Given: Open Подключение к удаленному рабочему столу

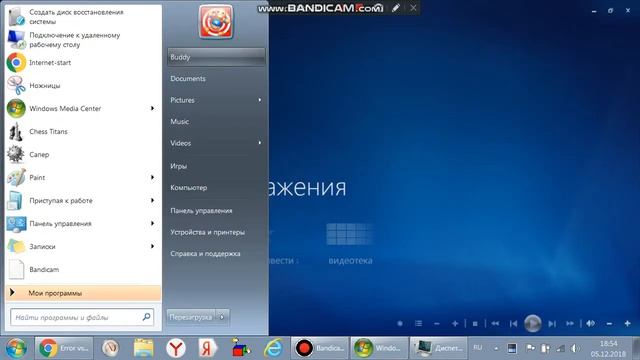Looking at the screenshot, I should pyautogui.click(x=83, y=40).
